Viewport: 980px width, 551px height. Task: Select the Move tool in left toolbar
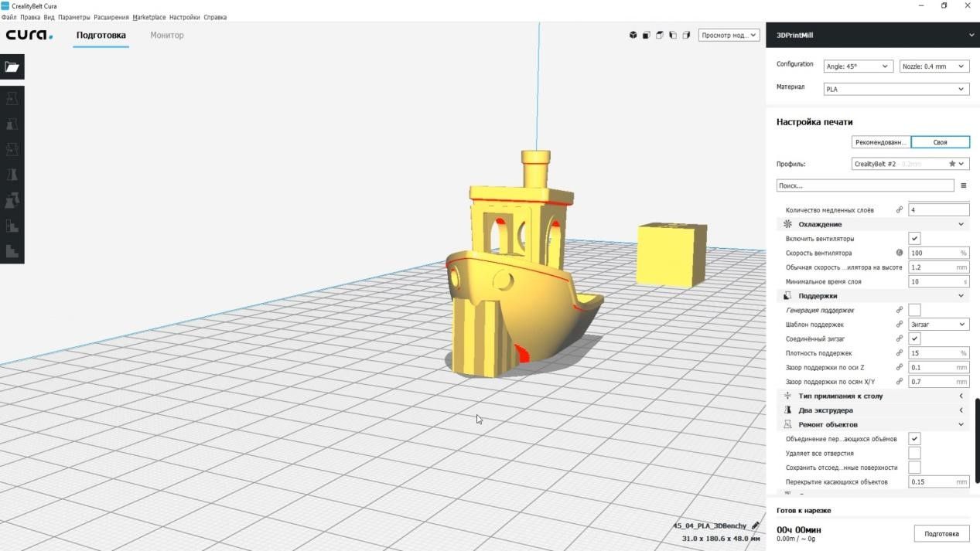click(x=12, y=99)
